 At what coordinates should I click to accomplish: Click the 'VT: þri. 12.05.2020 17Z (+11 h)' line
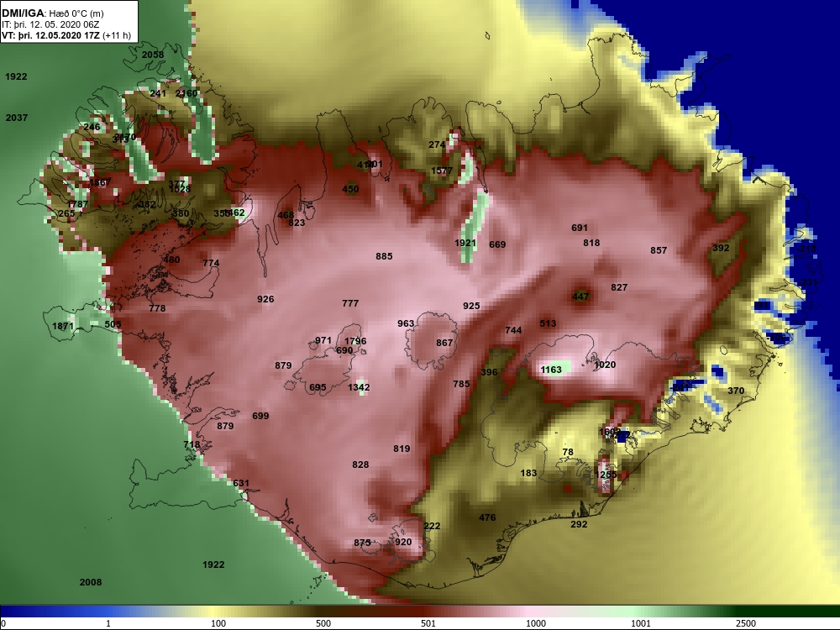[66, 36]
